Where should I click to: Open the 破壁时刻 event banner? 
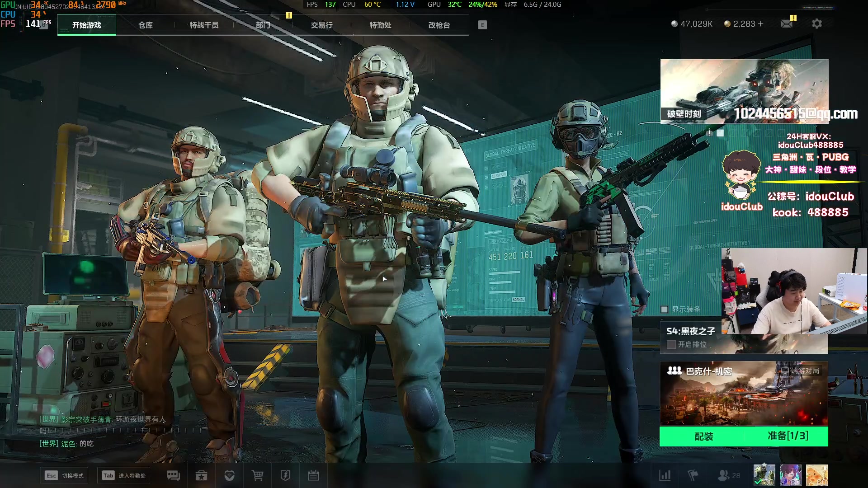pos(744,91)
